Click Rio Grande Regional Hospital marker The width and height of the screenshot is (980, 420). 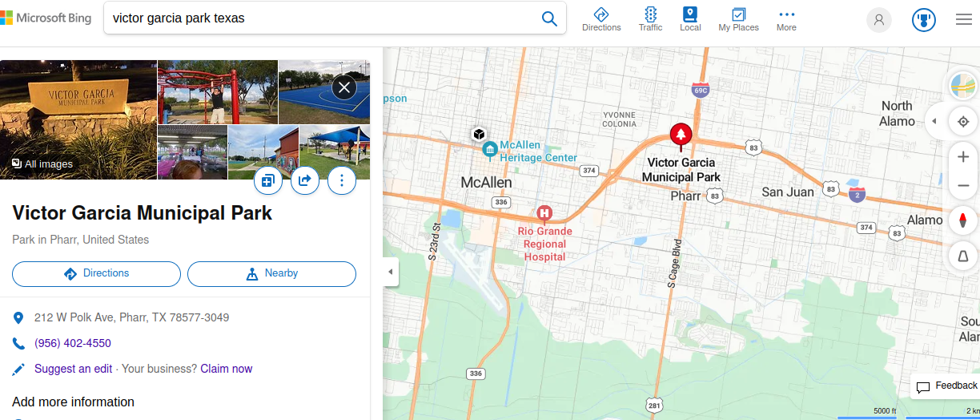click(x=544, y=213)
